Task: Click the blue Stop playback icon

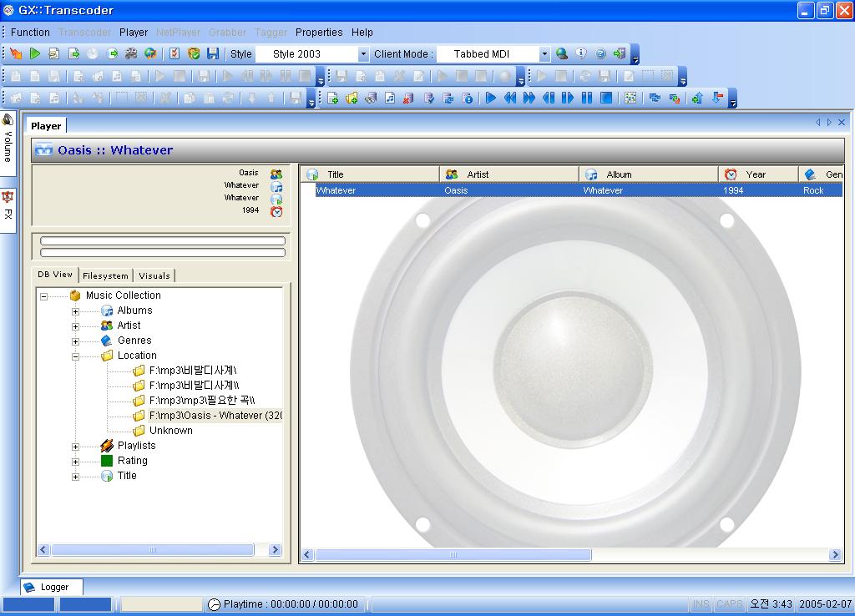Action: [607, 98]
